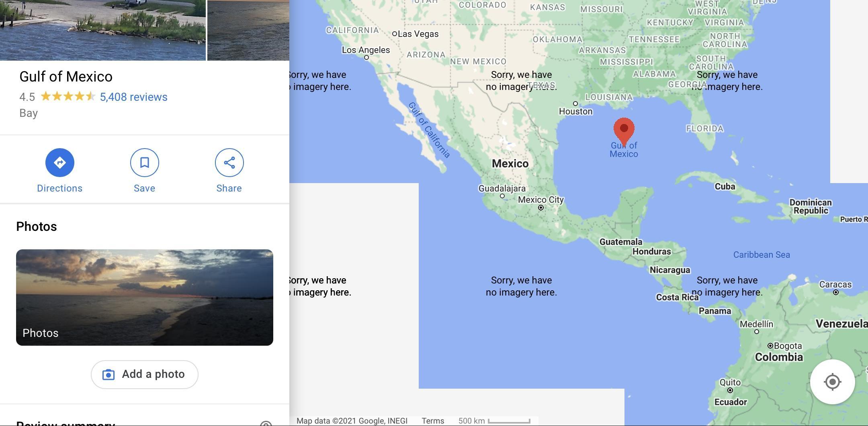868x426 pixels.
Task: Open the second header photo of water
Action: (x=248, y=30)
